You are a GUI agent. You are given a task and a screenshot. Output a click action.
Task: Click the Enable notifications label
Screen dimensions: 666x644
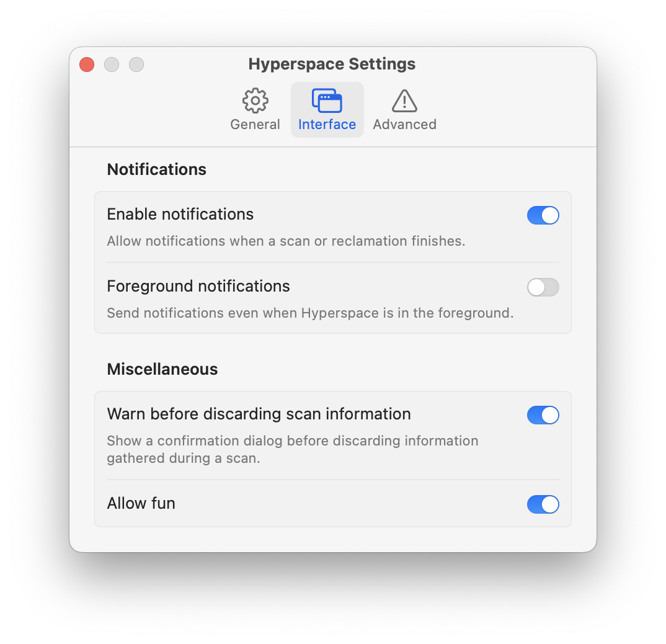[x=180, y=214]
